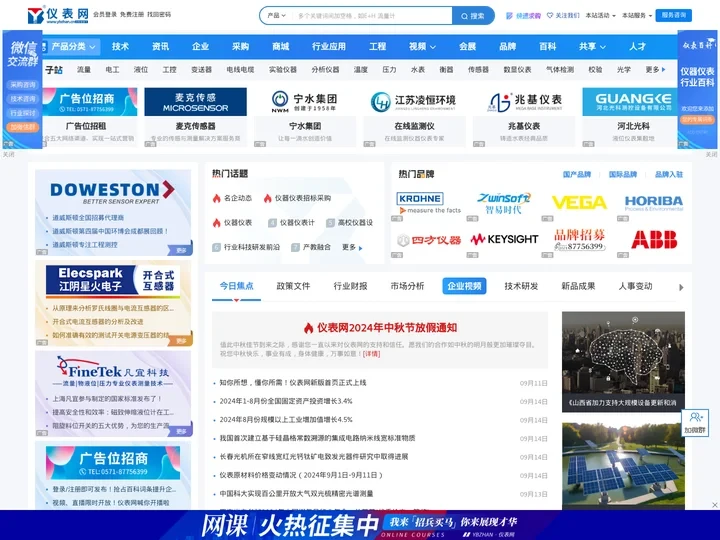Image resolution: width=720 pixels, height=540 pixels.
Task: Click the 免费注册 register link
Action: tap(132, 15)
